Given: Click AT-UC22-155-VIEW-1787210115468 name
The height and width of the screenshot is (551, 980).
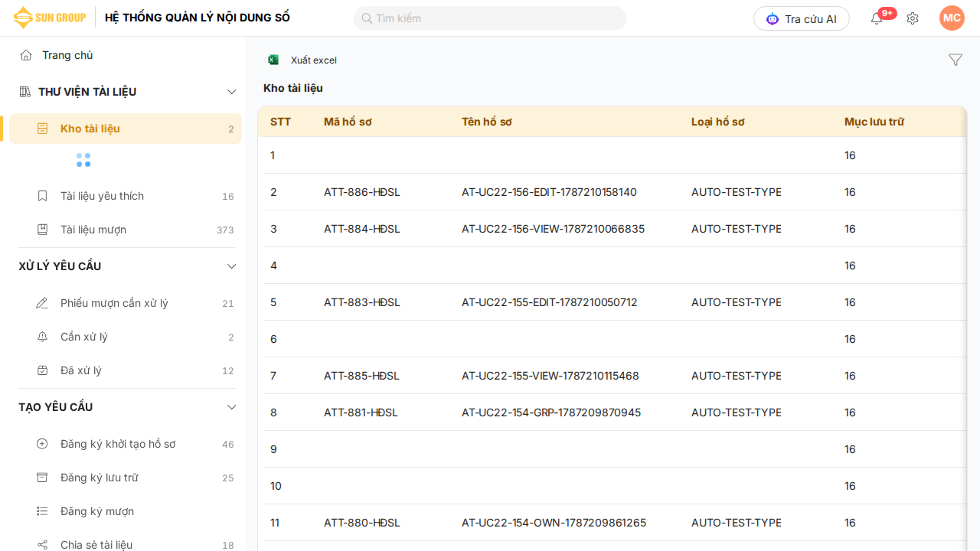Looking at the screenshot, I should tap(550, 376).
